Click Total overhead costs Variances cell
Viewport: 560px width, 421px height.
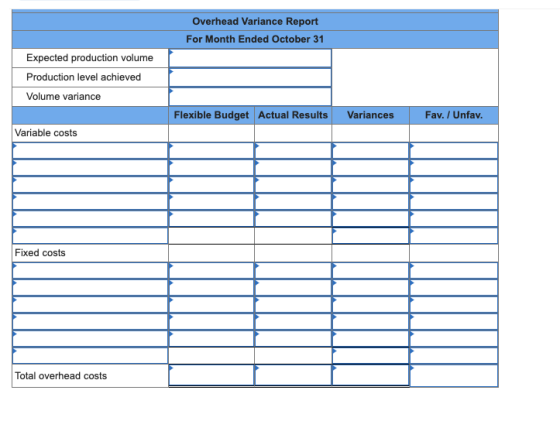pyautogui.click(x=370, y=375)
